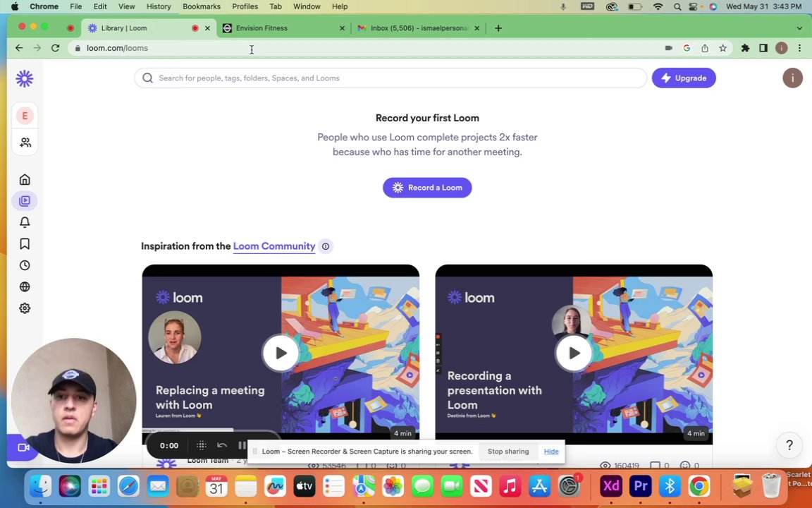Open the Profiles menu in menu bar
Screen dimensions: 812x508
pos(245,6)
